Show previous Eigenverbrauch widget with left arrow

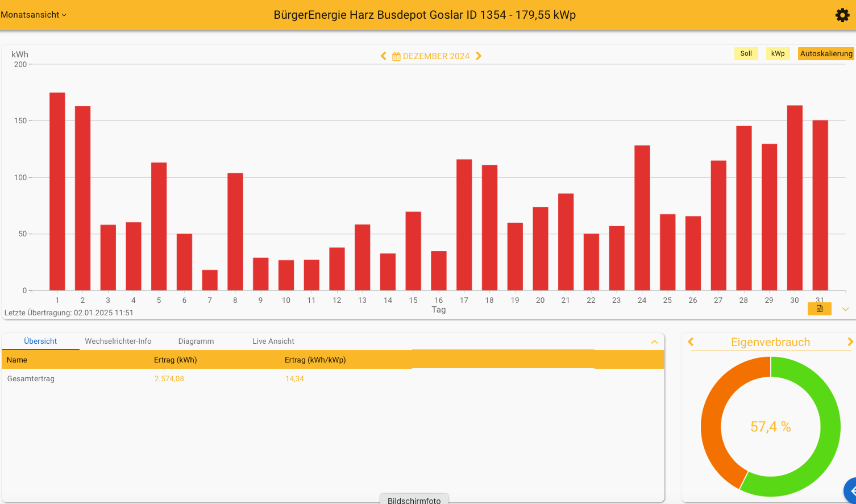pos(691,341)
